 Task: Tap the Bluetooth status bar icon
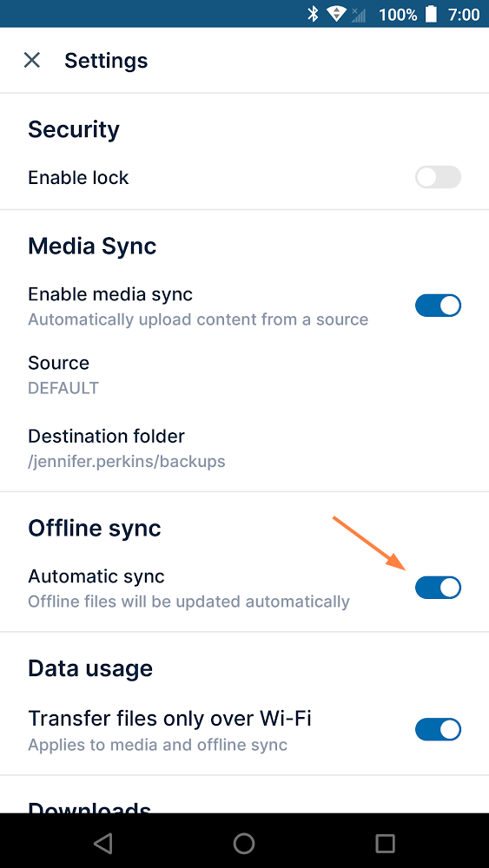pos(313,14)
